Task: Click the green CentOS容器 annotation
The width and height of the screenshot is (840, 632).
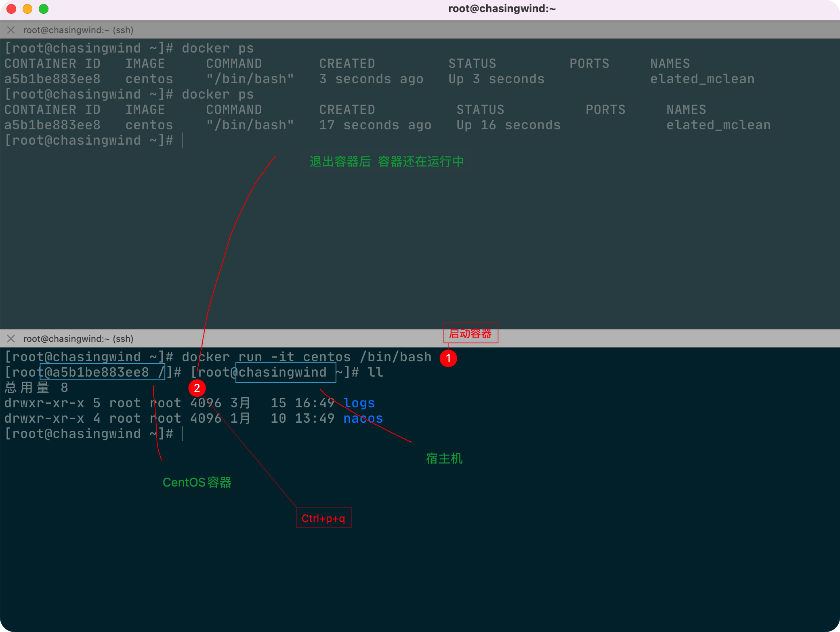Action: (197, 482)
